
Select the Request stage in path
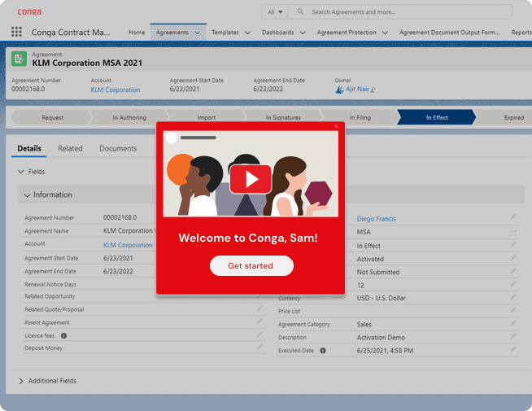pos(52,117)
